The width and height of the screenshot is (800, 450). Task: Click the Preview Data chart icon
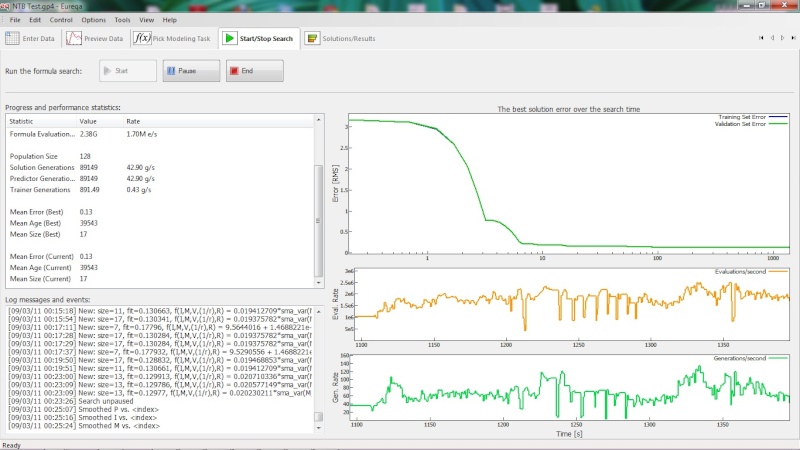pos(73,38)
